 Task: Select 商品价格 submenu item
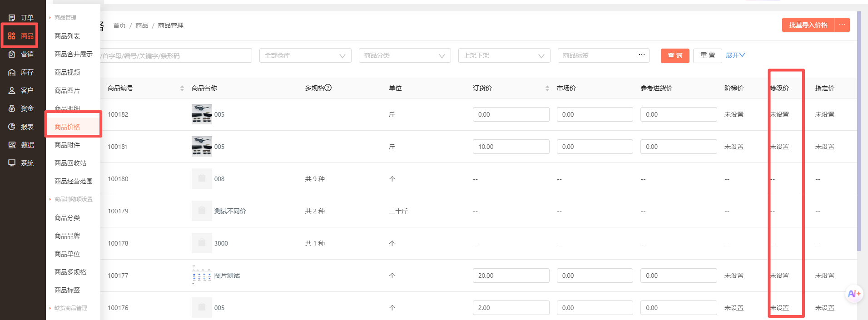(67, 127)
